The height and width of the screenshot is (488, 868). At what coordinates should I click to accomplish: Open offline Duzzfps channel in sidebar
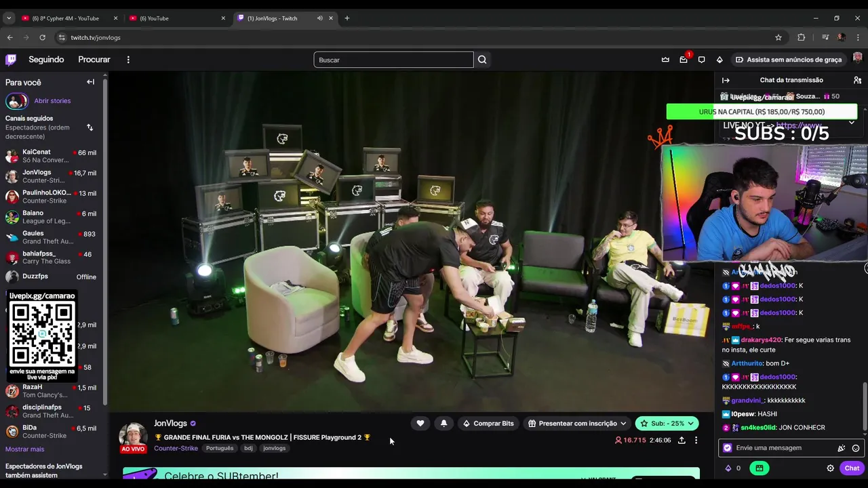click(51, 277)
